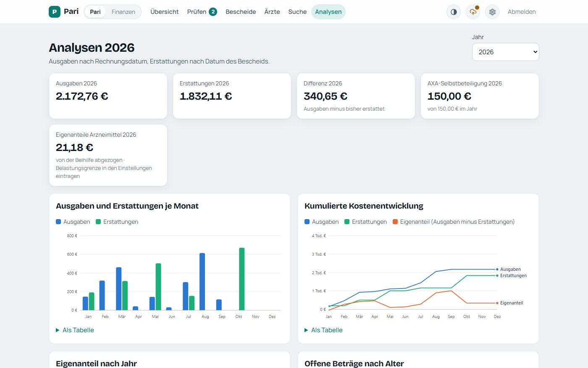This screenshot has height=368, width=588.
Task: Click the 'Offene Beträge nach Alter' heading
Action: tap(354, 364)
